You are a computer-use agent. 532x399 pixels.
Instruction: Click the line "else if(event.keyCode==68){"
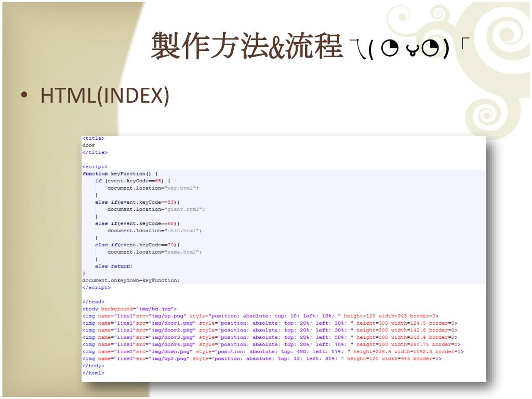click(137, 223)
